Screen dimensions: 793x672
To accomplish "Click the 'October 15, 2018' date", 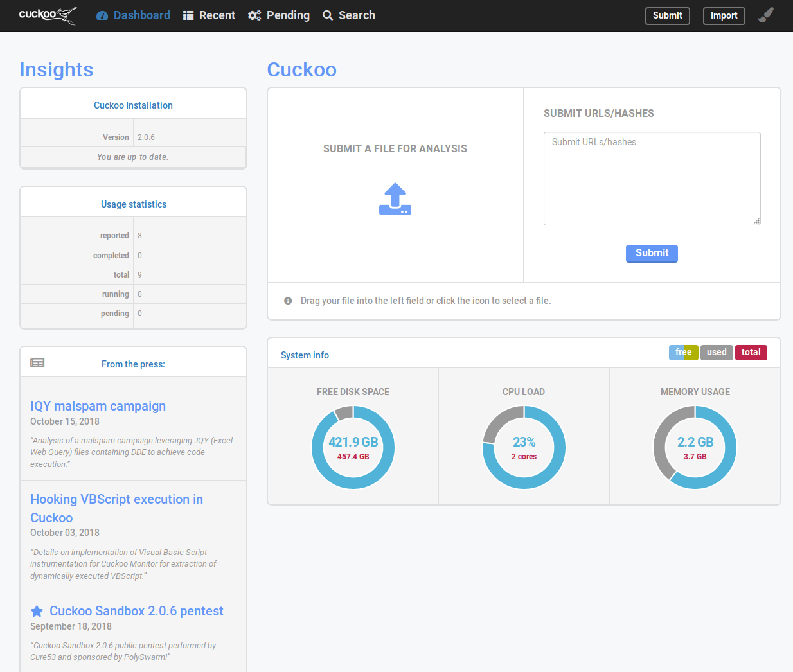I will [x=65, y=421].
